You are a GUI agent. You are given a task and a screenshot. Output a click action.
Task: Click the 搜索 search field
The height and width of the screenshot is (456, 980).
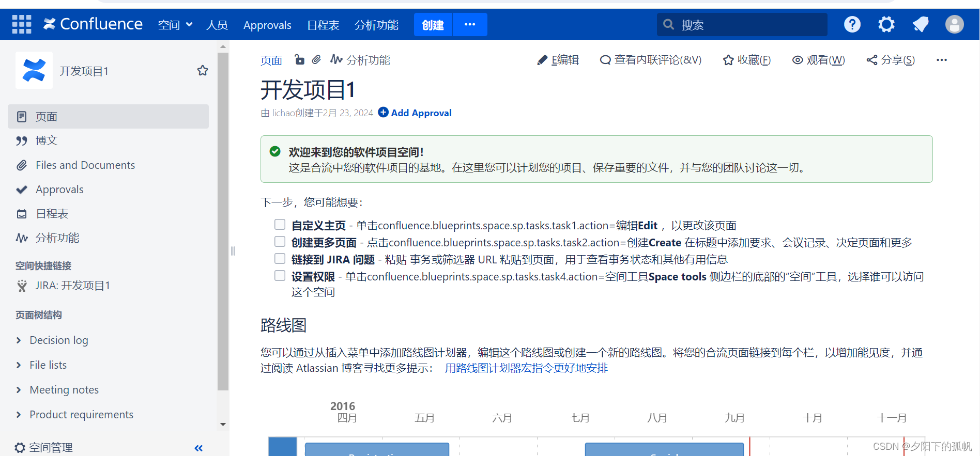[742, 24]
